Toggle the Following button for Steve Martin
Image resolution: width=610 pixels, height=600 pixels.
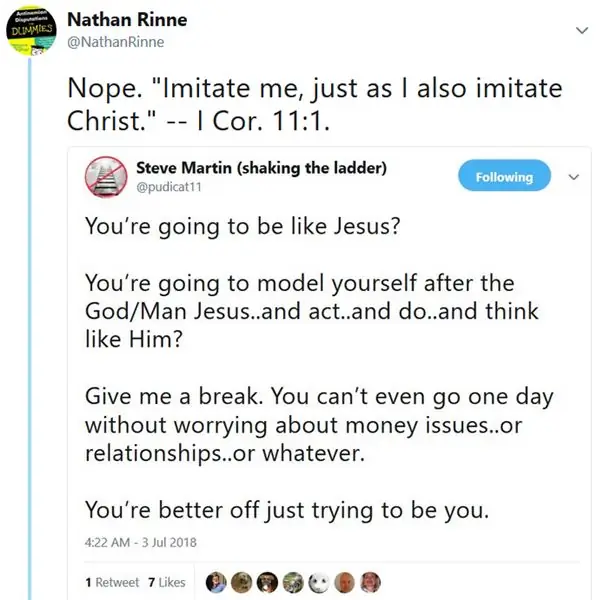tap(503, 177)
